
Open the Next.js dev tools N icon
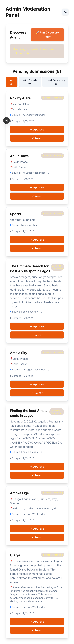pos(6,120)
